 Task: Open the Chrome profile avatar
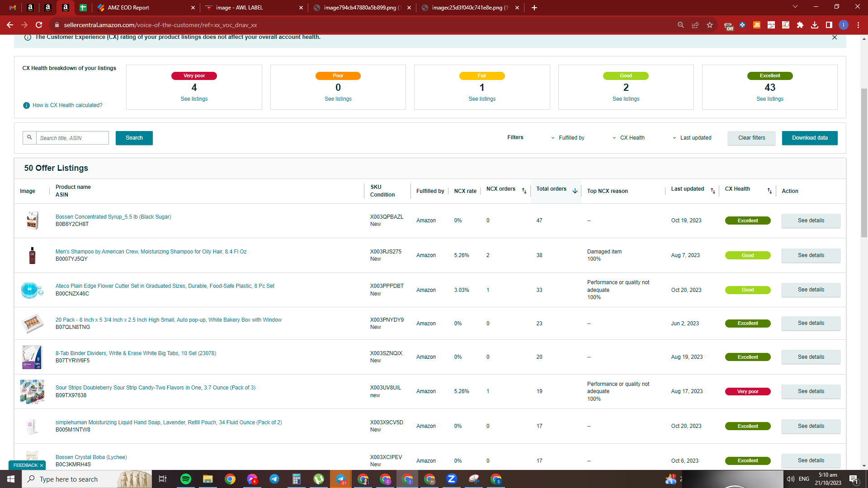tap(844, 25)
